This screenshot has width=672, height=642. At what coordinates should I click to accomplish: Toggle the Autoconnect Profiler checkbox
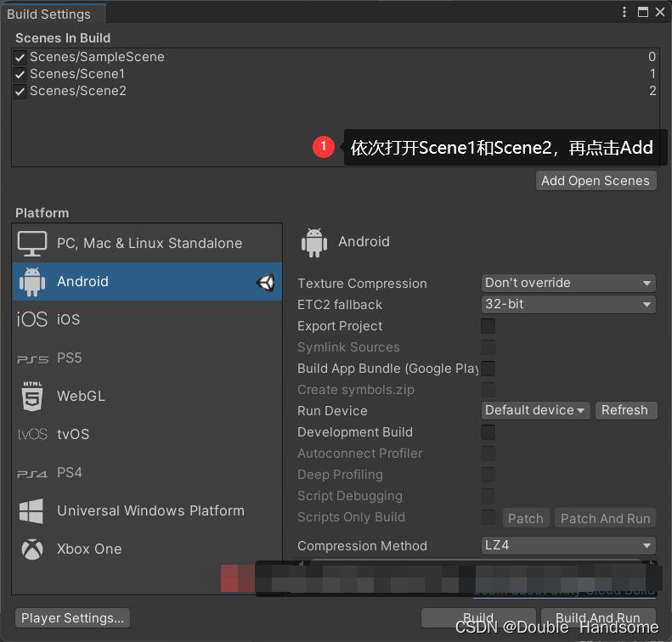pos(488,453)
